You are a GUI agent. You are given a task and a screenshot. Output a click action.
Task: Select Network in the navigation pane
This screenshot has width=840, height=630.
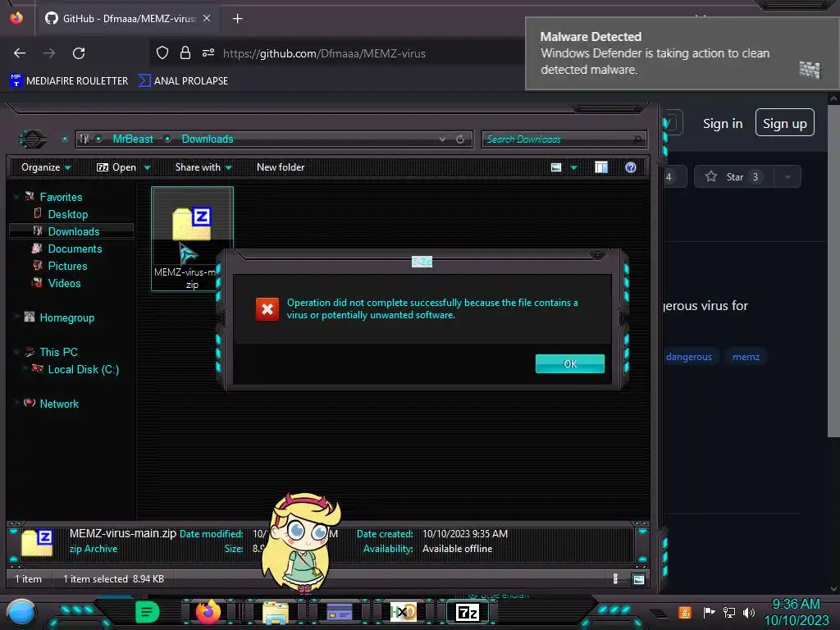(59, 404)
